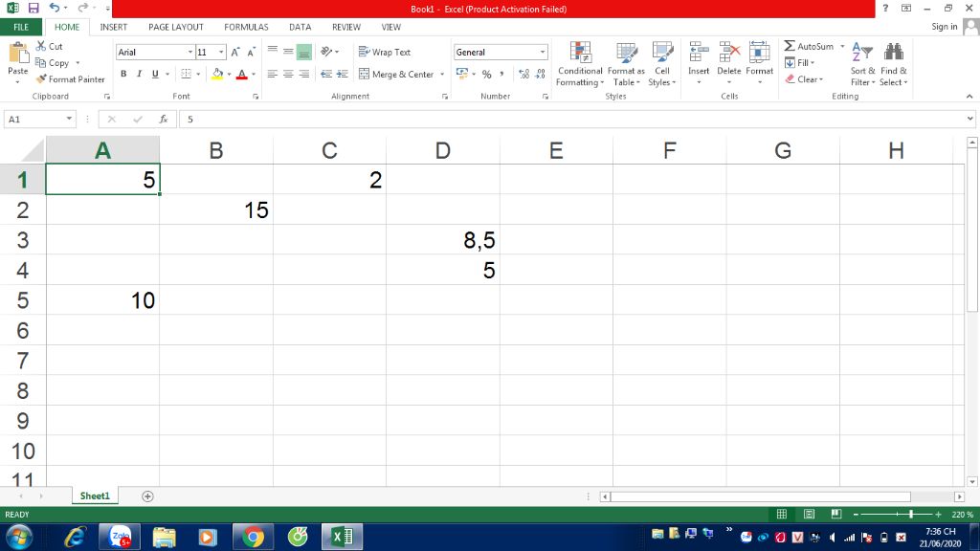Toggle center horizontal alignment
Viewport: 980px width, 551px height.
click(x=288, y=74)
